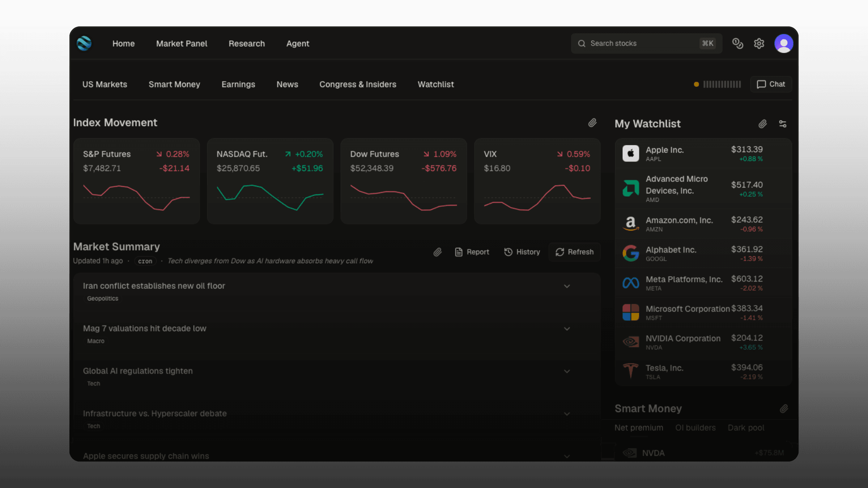Click the Tesla logo in watchlist
868x488 pixels.
pyautogui.click(x=631, y=371)
